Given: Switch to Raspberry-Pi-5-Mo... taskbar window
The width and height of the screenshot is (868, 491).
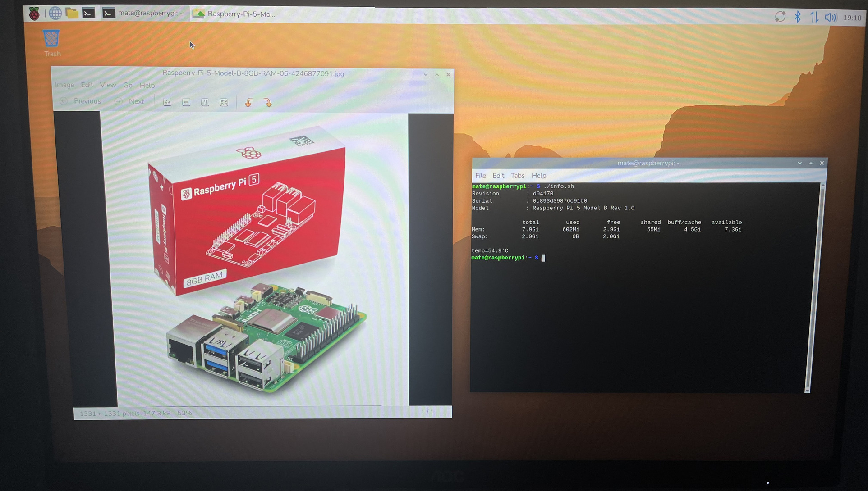Looking at the screenshot, I should point(234,14).
